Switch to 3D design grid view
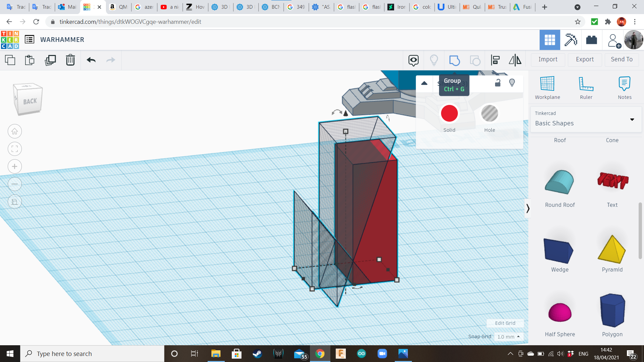The width and height of the screenshot is (644, 362). [x=550, y=40]
